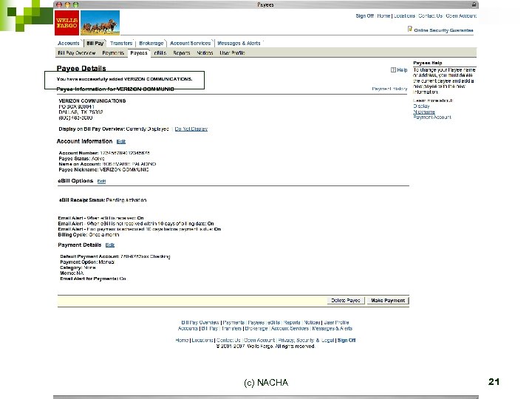Click footer Notices link

coord(312,323)
